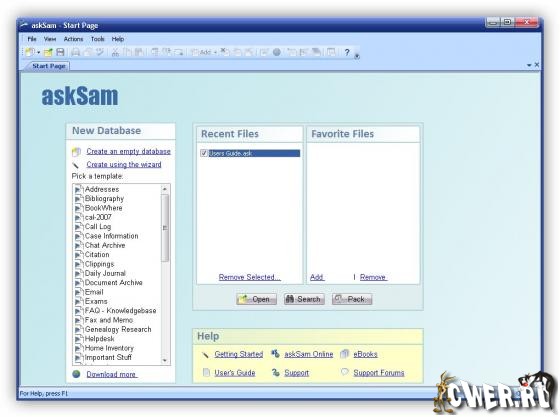Click the Cut scissors toolbar icon
The image size is (560, 417).
point(115,52)
